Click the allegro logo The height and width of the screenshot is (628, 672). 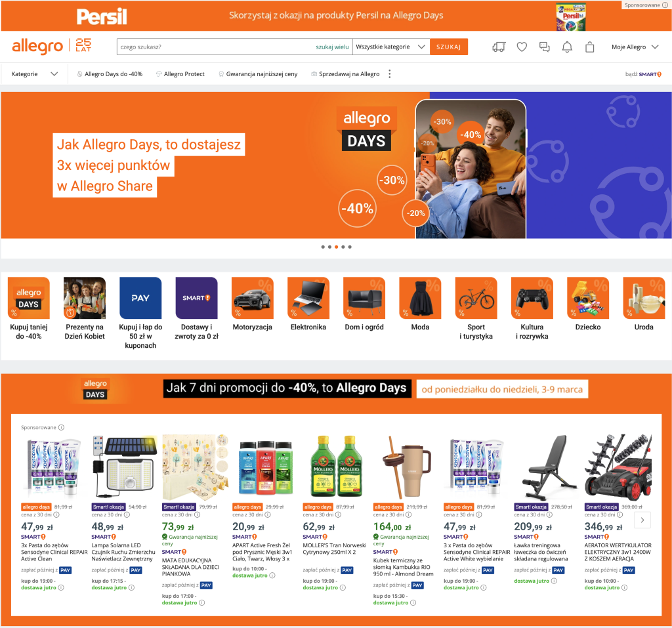[x=37, y=46]
